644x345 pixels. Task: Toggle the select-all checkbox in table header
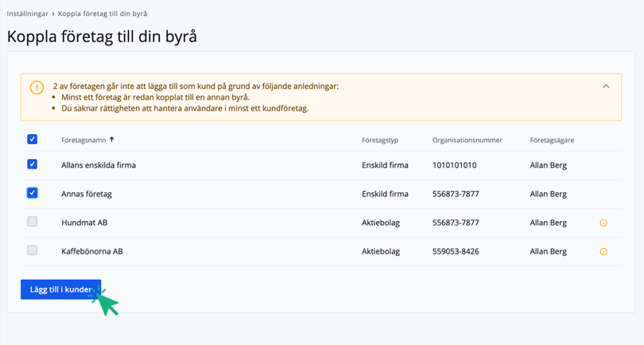[33, 140]
